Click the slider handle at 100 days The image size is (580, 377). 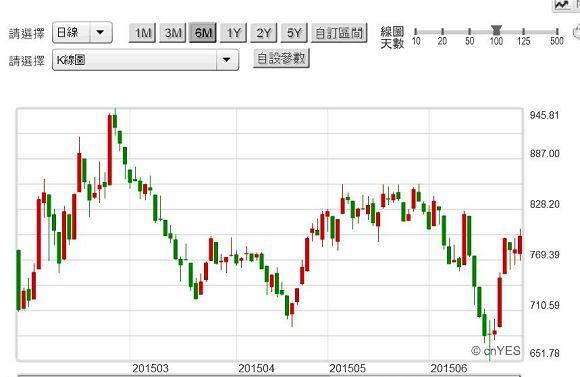496,30
